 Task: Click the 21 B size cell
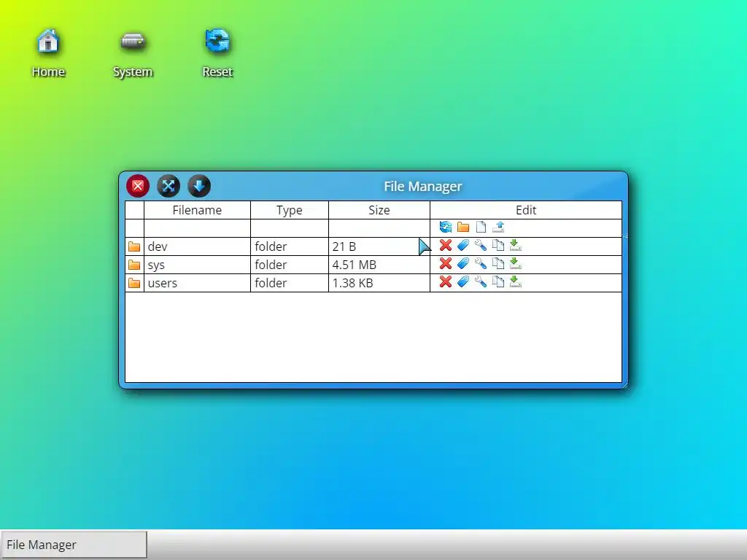coord(379,246)
